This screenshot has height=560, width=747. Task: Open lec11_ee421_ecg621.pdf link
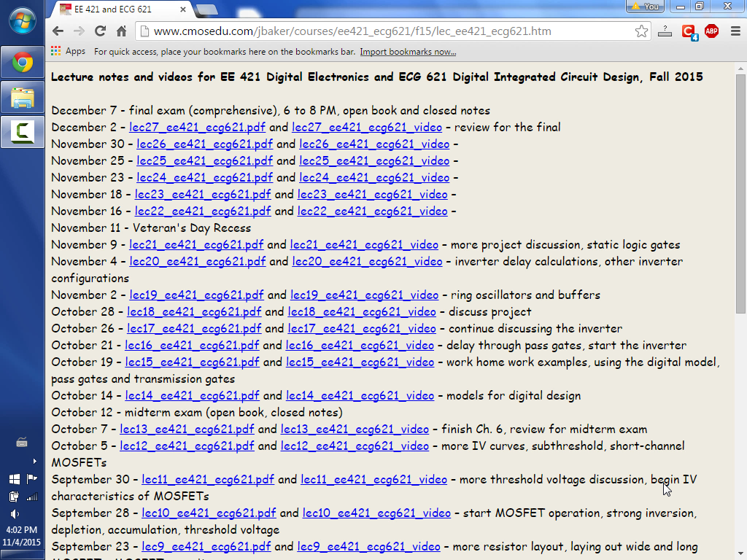208,479
